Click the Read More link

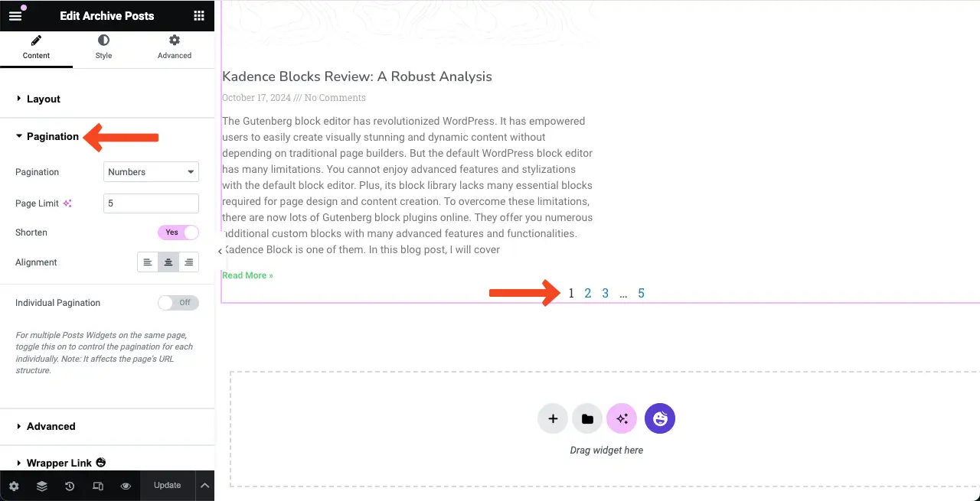pos(247,275)
